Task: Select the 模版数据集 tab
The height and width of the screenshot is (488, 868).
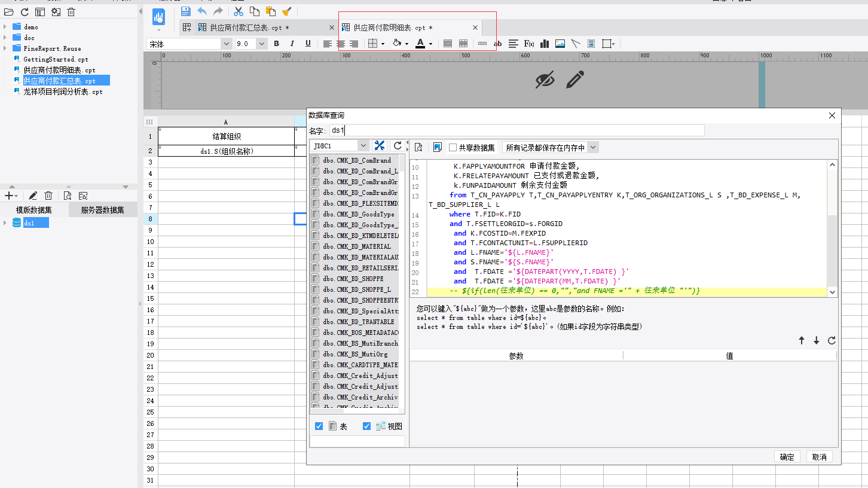Action: 34,210
